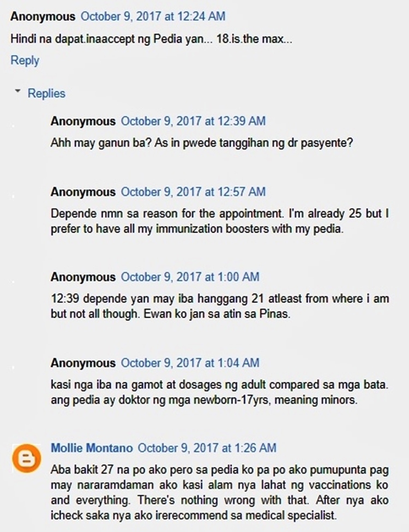The width and height of the screenshot is (409, 532).
Task: Click the reply text about immunization boosters
Action: point(220,221)
